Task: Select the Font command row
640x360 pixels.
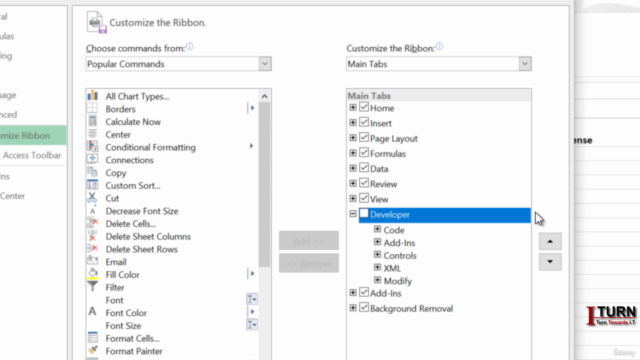Action: [172, 300]
